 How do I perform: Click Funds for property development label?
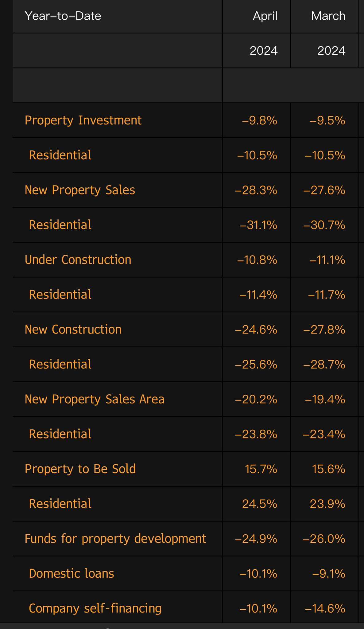115,539
